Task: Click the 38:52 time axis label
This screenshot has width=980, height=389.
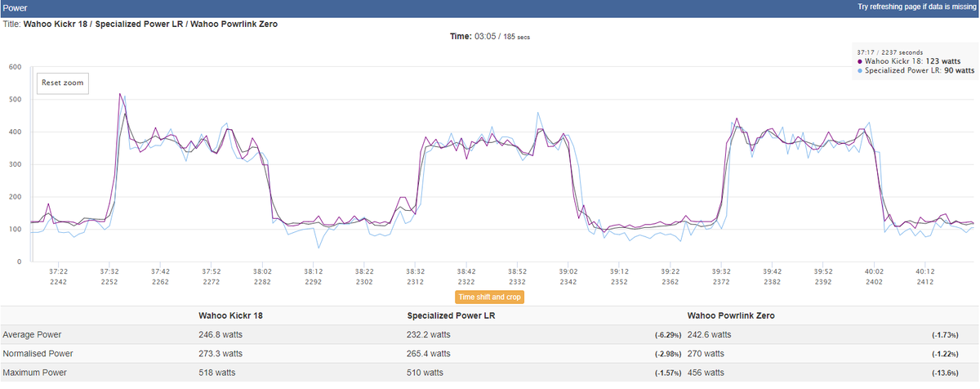Action: tap(517, 271)
